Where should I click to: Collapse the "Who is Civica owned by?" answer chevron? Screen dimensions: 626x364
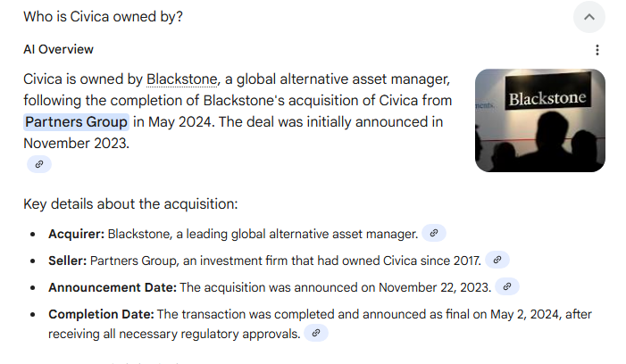pos(589,17)
